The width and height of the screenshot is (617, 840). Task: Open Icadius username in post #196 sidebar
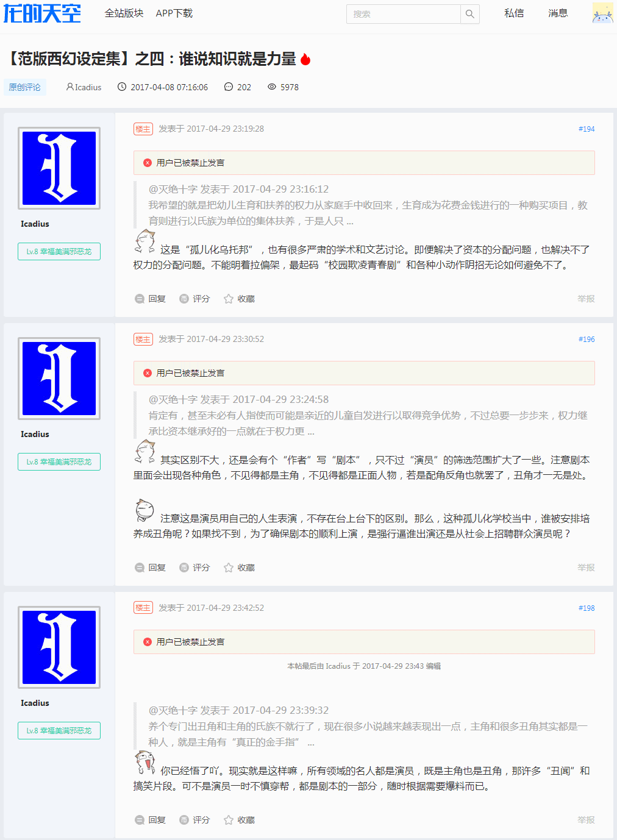[35, 434]
